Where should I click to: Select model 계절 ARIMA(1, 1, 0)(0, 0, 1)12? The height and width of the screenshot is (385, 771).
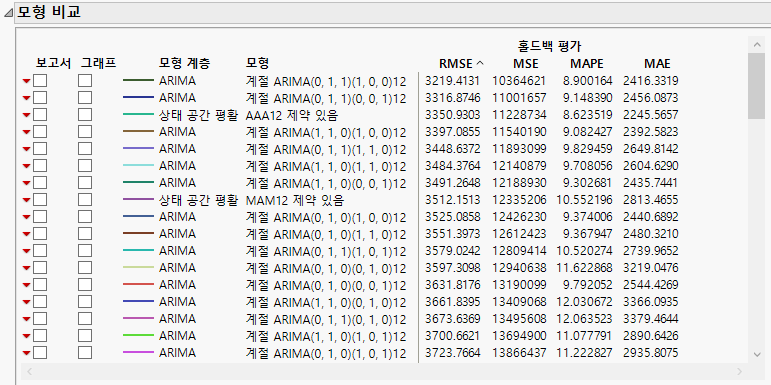pos(326,183)
